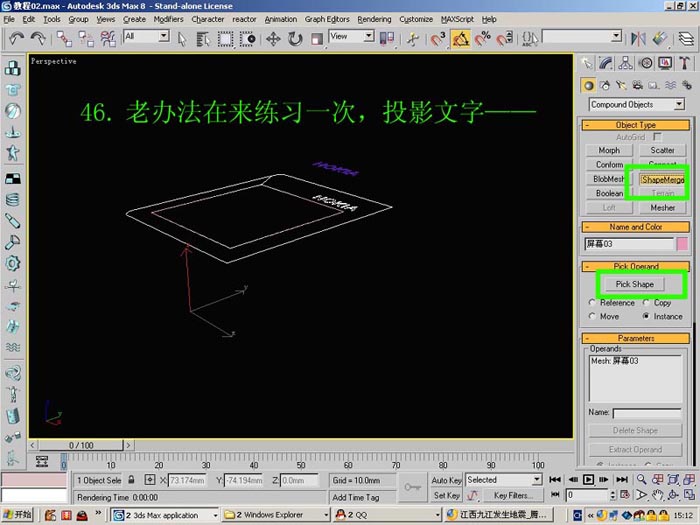Activate the Select and Scale tool

point(317,39)
